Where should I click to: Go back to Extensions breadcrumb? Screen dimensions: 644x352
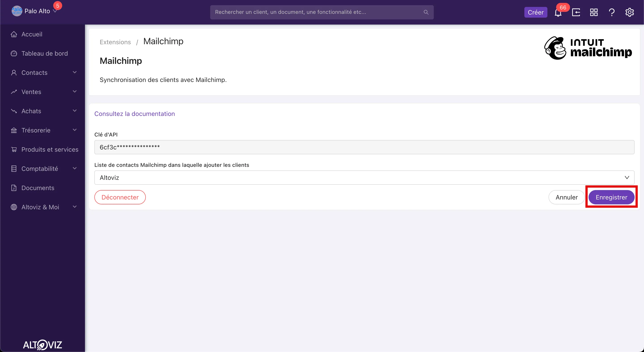115,42
